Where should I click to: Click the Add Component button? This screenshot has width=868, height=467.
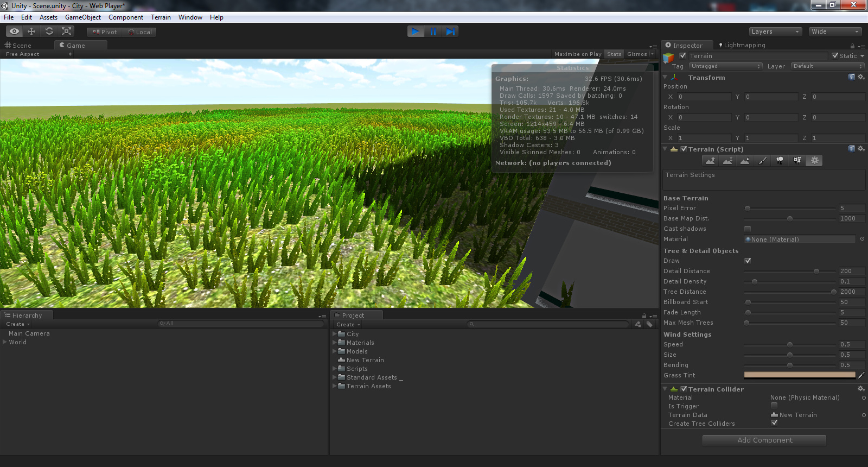(764, 440)
